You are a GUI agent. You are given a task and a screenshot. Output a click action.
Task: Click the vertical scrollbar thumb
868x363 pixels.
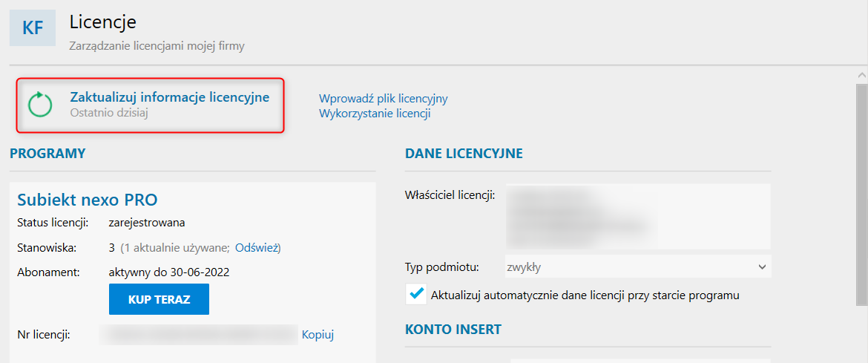pyautogui.click(x=861, y=194)
